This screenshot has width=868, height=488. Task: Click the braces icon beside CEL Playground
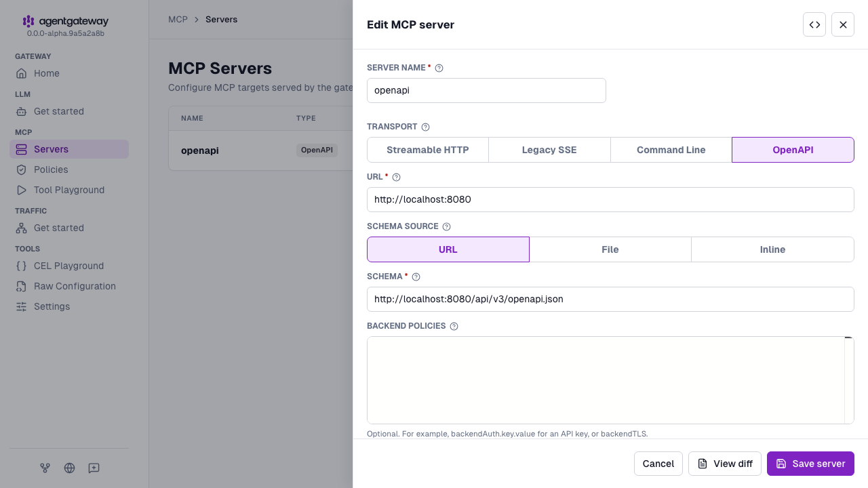(x=21, y=266)
